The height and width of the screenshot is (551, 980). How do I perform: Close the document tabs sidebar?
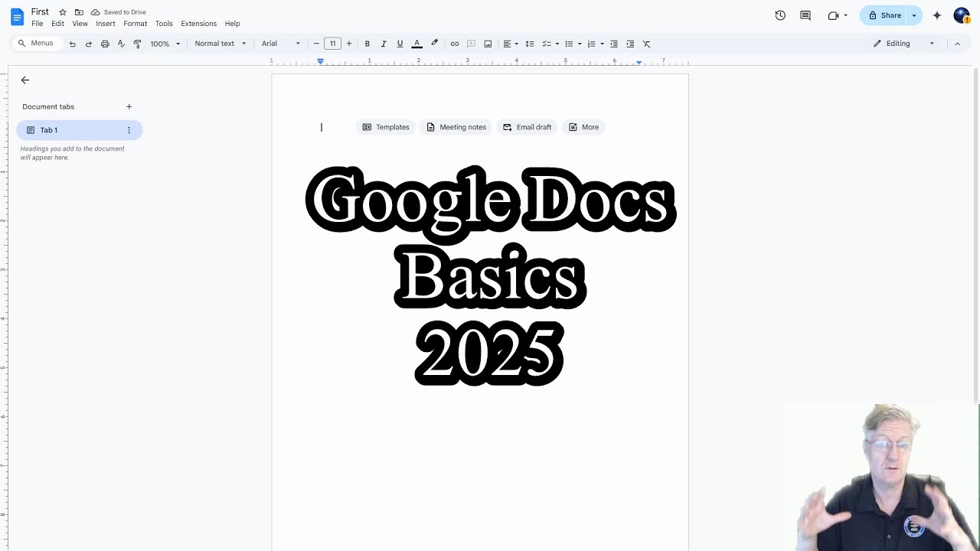25,80
